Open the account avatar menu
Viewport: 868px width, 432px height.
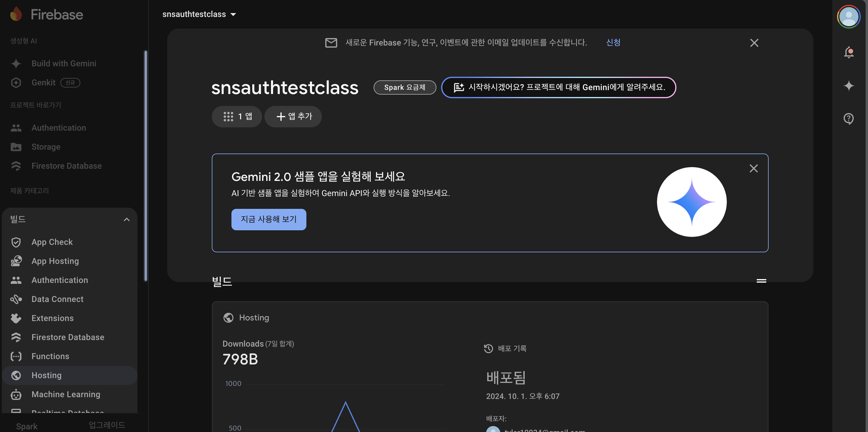(x=848, y=16)
